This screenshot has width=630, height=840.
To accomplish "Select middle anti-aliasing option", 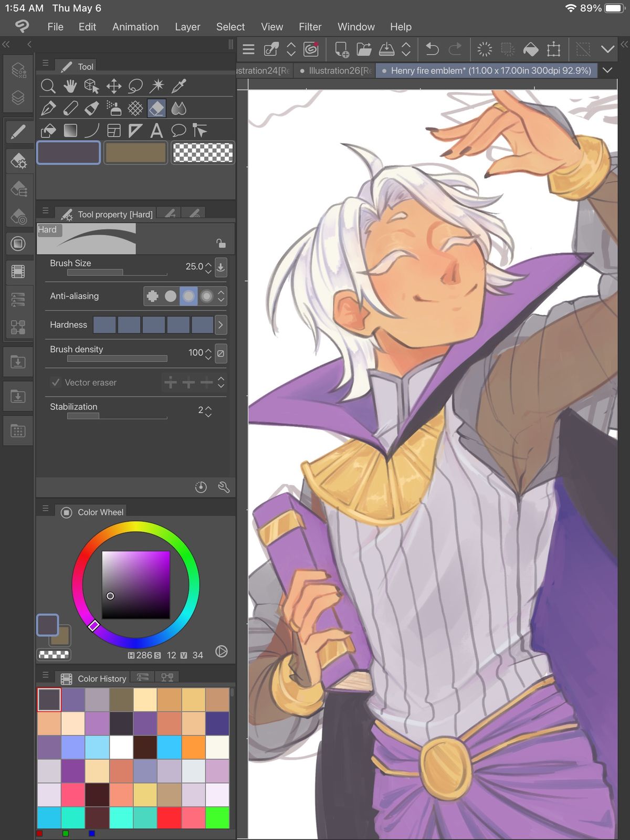I will [x=188, y=296].
